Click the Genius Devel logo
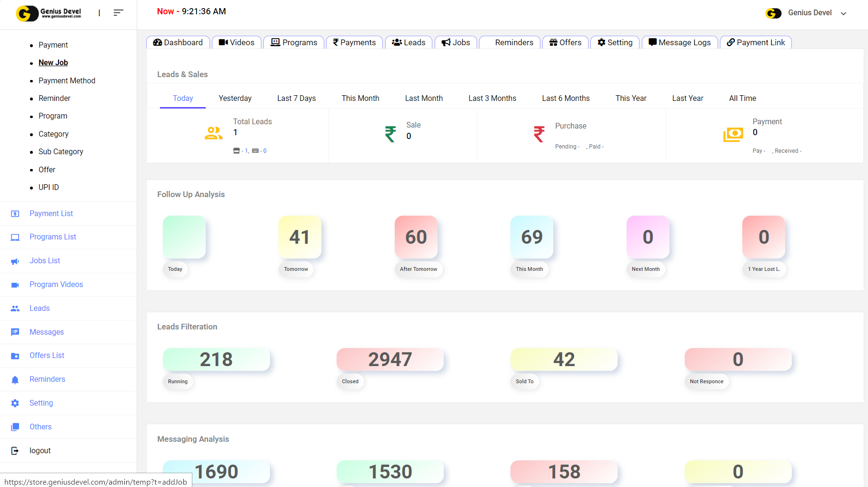 coord(49,13)
